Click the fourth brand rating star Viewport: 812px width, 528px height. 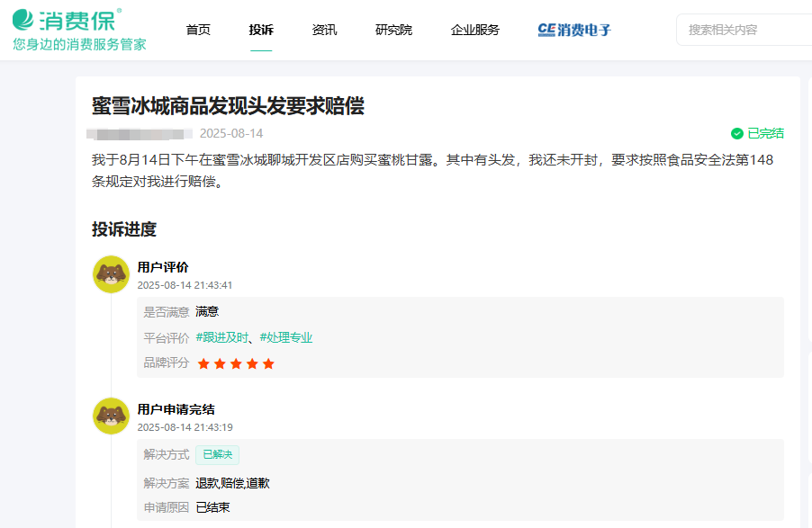[252, 363]
